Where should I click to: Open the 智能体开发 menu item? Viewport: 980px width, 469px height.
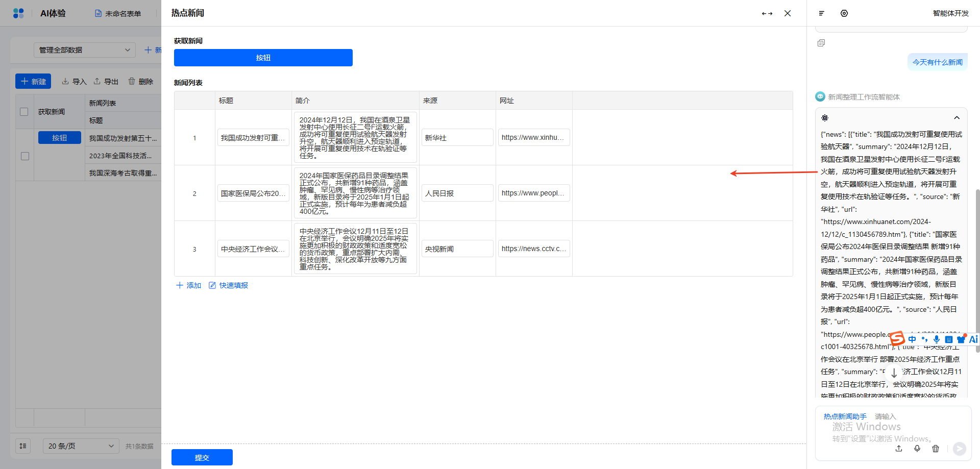pyautogui.click(x=950, y=13)
